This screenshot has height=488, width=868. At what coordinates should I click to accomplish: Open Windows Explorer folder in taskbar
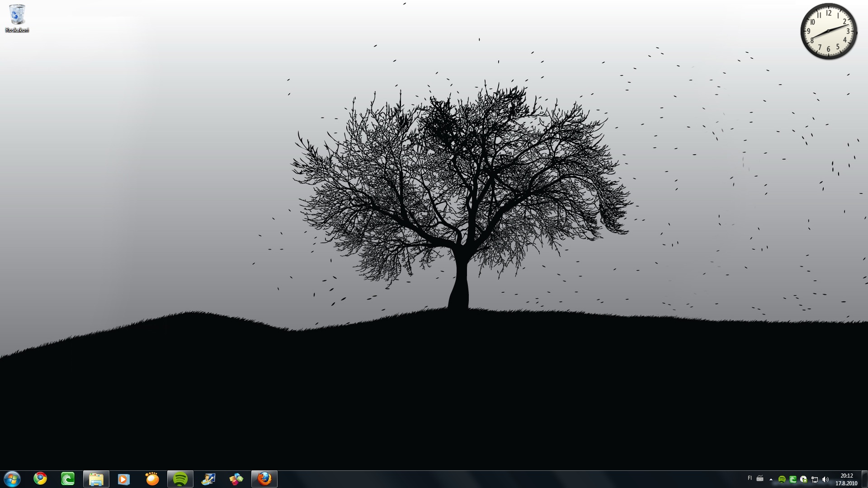coord(96,479)
